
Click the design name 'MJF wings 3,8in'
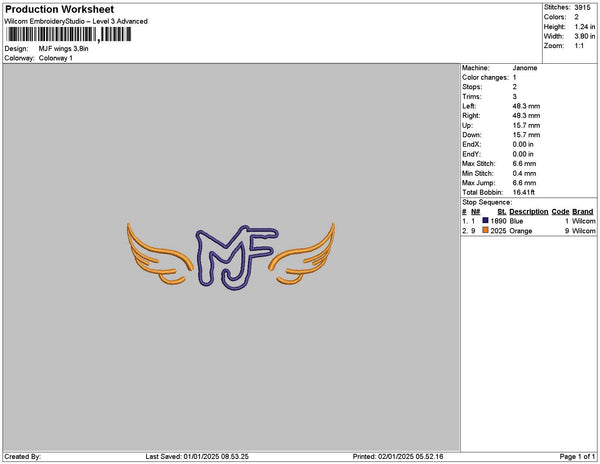(64, 49)
